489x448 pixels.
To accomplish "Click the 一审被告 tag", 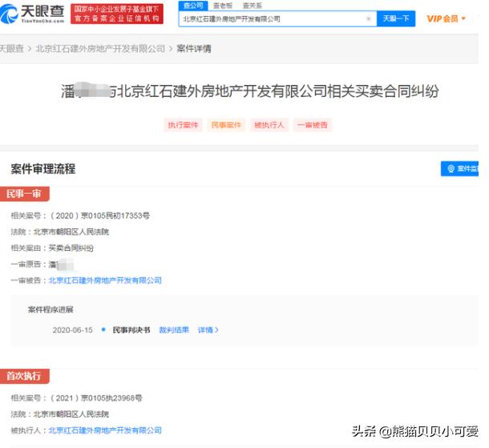I will 312,125.
